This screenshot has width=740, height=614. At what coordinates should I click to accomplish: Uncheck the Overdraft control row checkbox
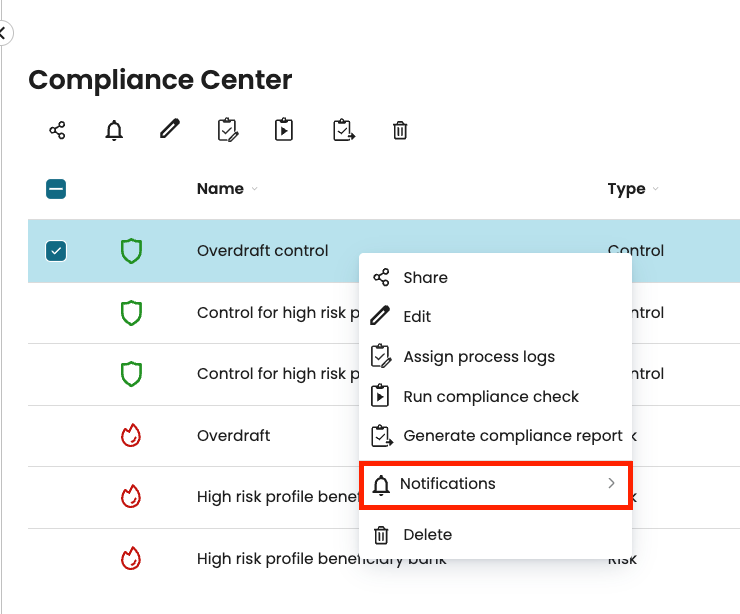tap(56, 251)
